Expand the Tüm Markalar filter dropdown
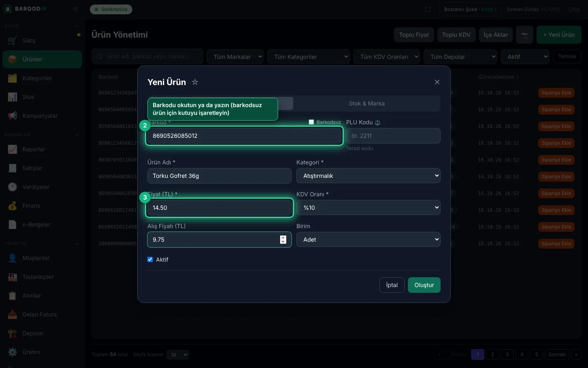 pos(236,57)
